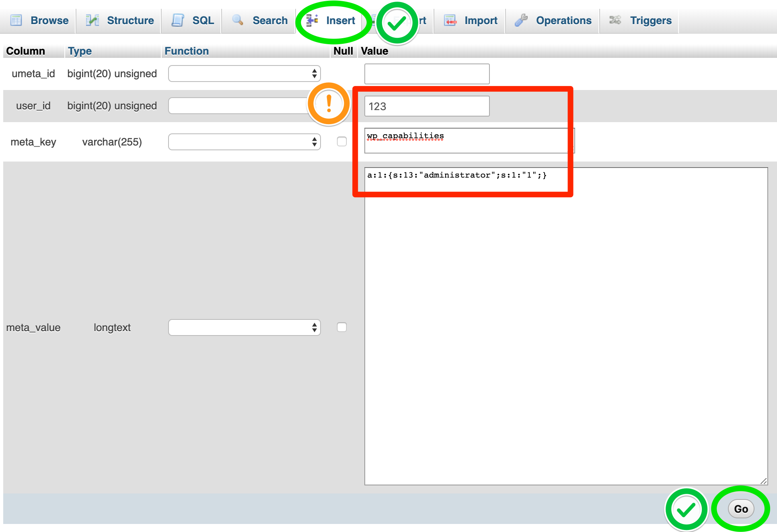The image size is (777, 532).
Task: Switch to the Operations tab
Action: pyautogui.click(x=563, y=20)
